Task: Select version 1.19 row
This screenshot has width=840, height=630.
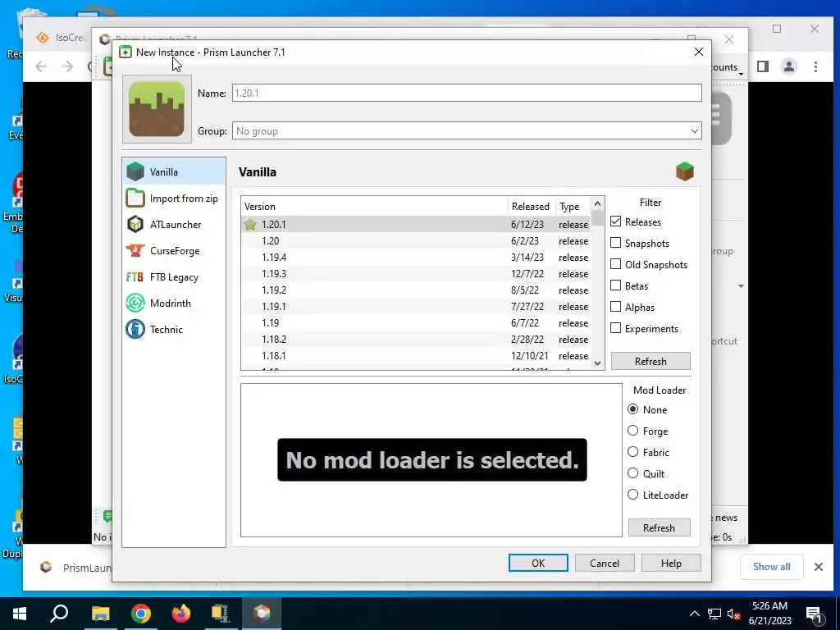Action: coord(416,323)
